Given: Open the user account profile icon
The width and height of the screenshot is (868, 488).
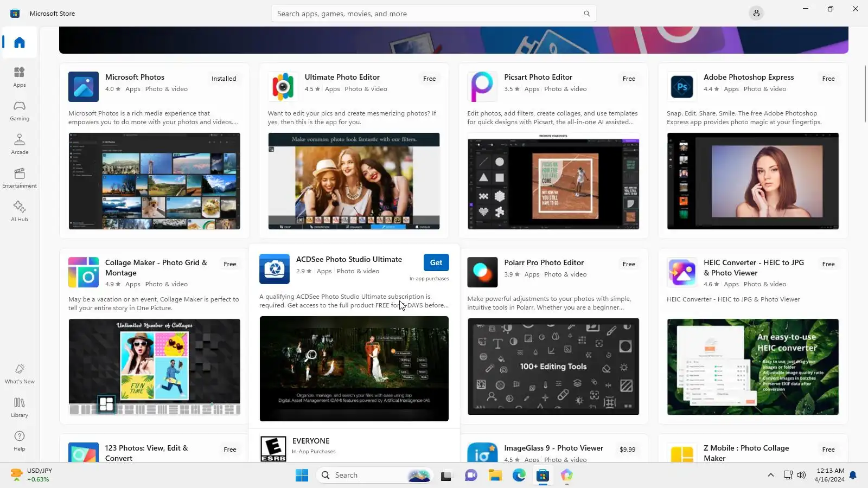Looking at the screenshot, I should [x=756, y=13].
